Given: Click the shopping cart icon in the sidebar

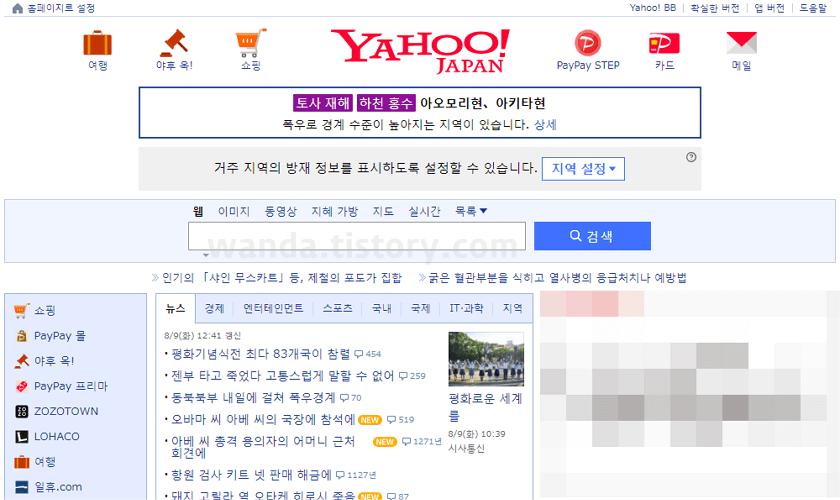Looking at the screenshot, I should [21, 310].
